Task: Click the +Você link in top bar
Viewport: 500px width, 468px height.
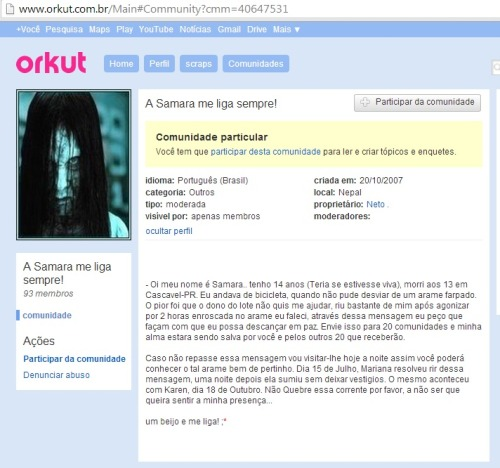Action: point(28,29)
